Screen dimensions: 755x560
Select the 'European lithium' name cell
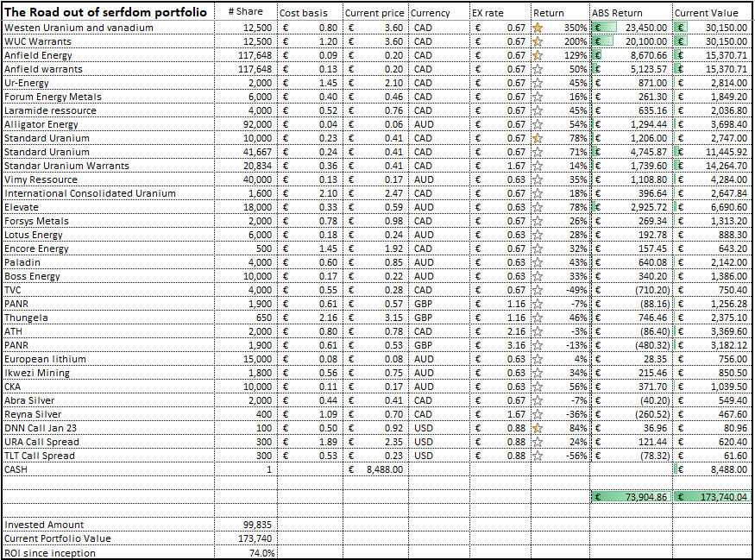coord(109,359)
